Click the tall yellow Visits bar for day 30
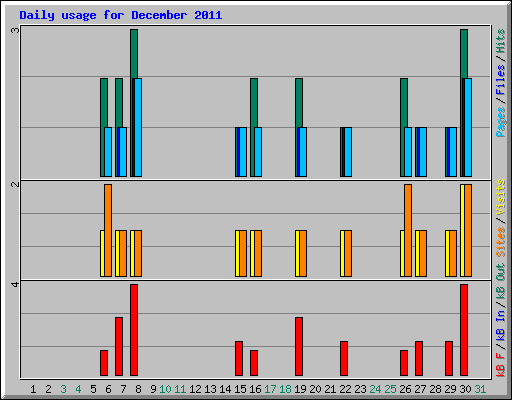The image size is (512, 400). [462, 230]
